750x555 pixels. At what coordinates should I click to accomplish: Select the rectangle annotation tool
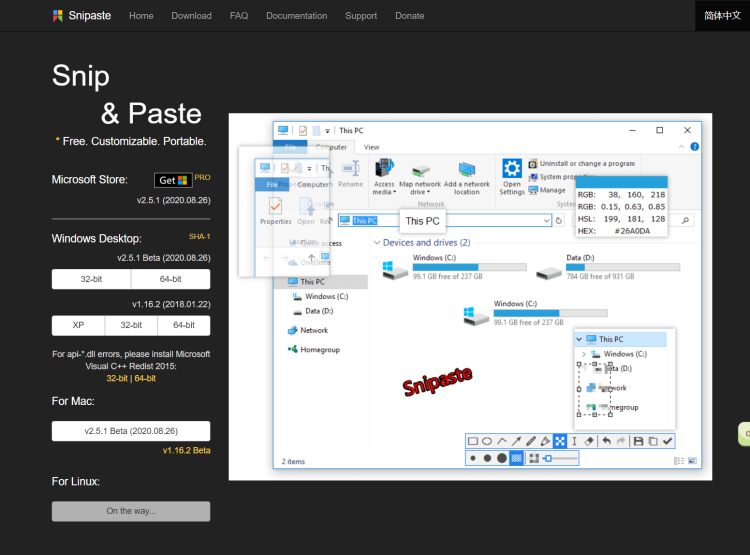[x=473, y=441]
